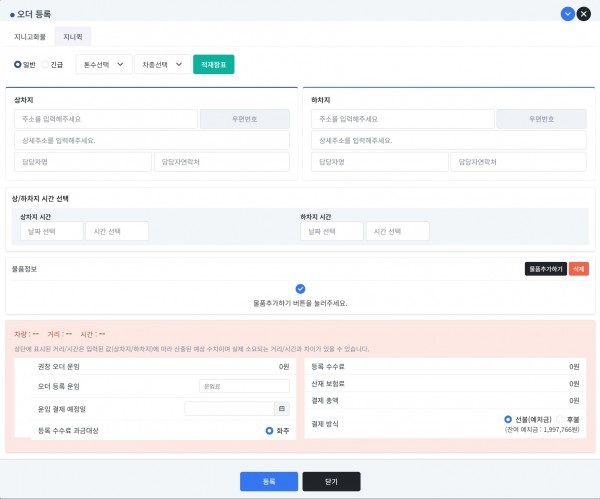Image resolution: width=600 pixels, height=499 pixels.
Task: Focus 하차지 담당자명 field
Action: click(x=380, y=162)
